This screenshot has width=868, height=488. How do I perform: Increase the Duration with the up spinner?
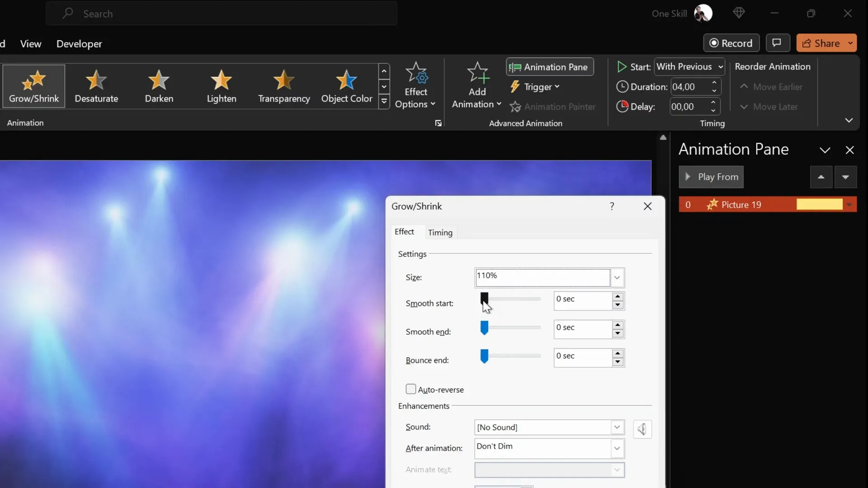coord(714,83)
